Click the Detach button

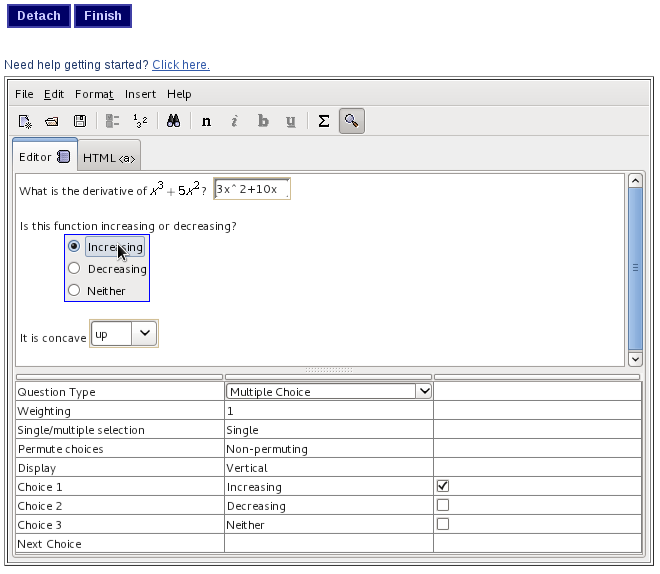click(x=39, y=16)
